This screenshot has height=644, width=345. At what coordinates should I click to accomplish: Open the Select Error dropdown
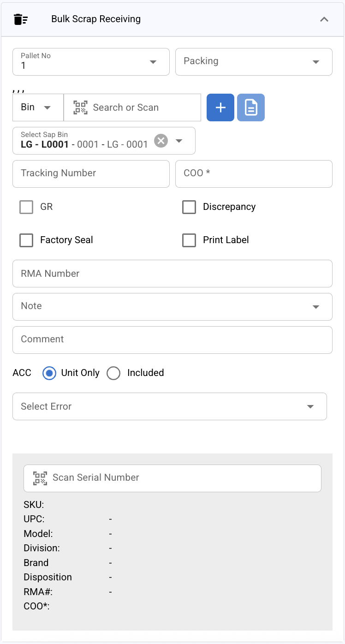click(x=310, y=406)
